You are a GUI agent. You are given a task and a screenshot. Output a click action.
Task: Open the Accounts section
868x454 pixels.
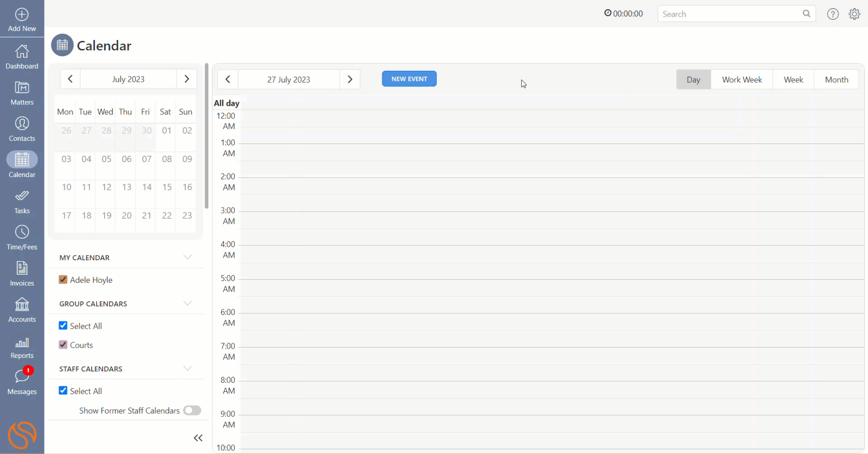pos(22,311)
